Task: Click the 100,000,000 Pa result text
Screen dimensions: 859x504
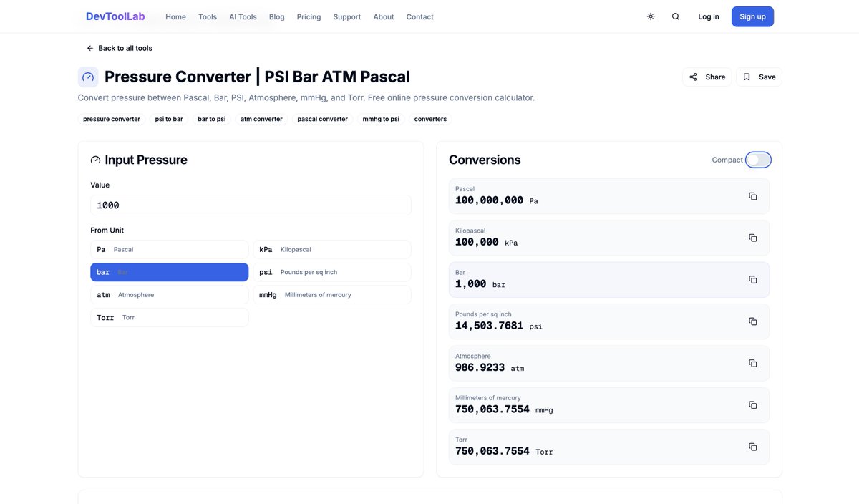Action: (497, 200)
